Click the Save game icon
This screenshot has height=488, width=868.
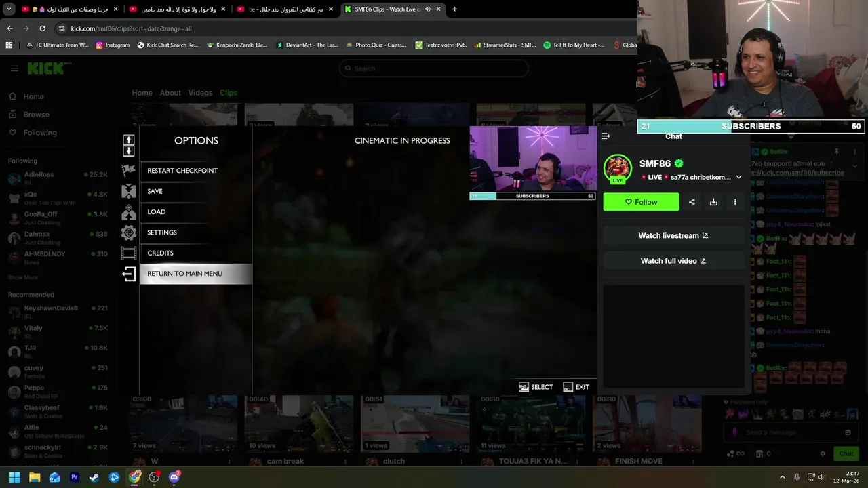pyautogui.click(x=129, y=191)
